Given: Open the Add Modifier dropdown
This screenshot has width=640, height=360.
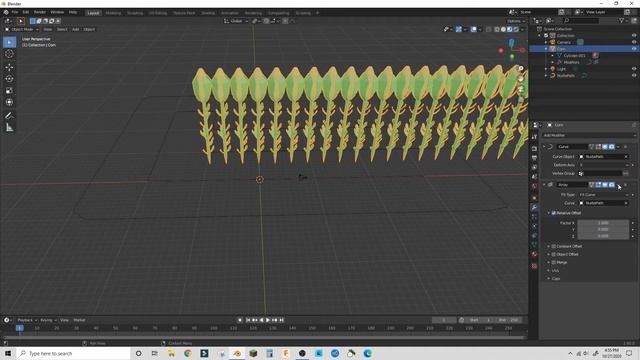Looking at the screenshot, I should coord(589,135).
